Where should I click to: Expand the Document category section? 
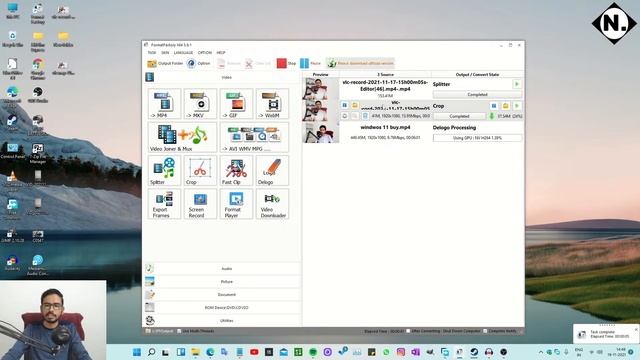222,295
